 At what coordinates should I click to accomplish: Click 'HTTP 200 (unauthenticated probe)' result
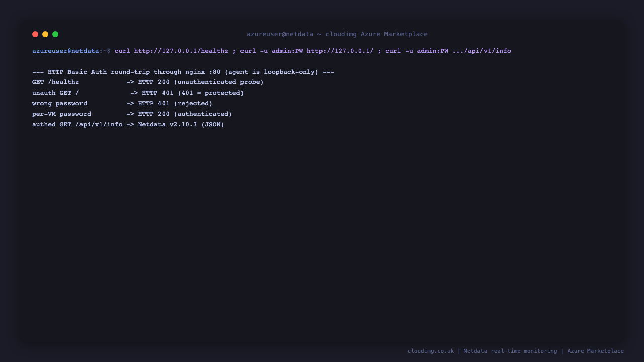coord(201,82)
